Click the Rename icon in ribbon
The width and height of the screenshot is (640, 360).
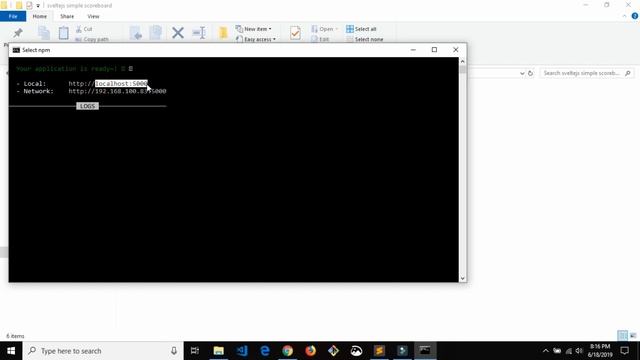199,33
